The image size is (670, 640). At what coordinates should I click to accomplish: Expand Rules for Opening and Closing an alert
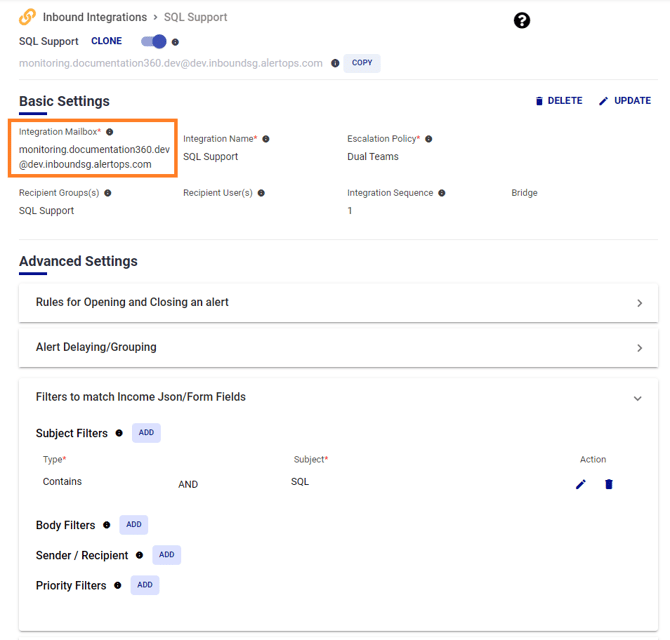(x=639, y=303)
